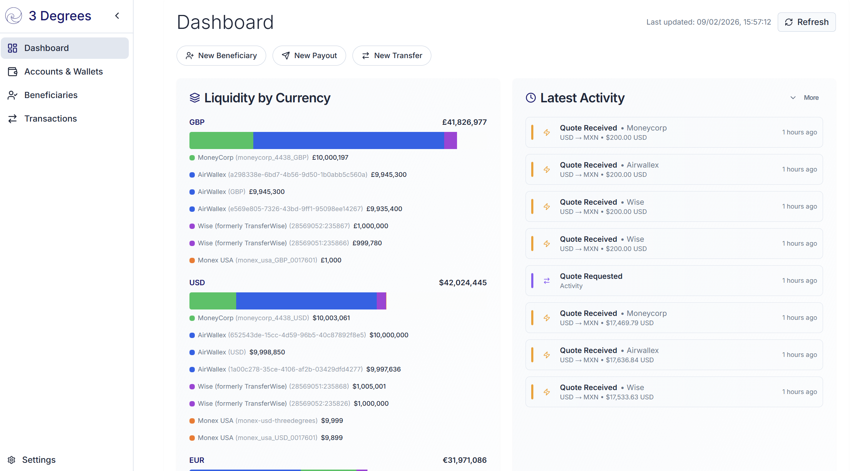Screen dimensions: 868x471
Task: Create a New Beneficiary
Action: 221,56
